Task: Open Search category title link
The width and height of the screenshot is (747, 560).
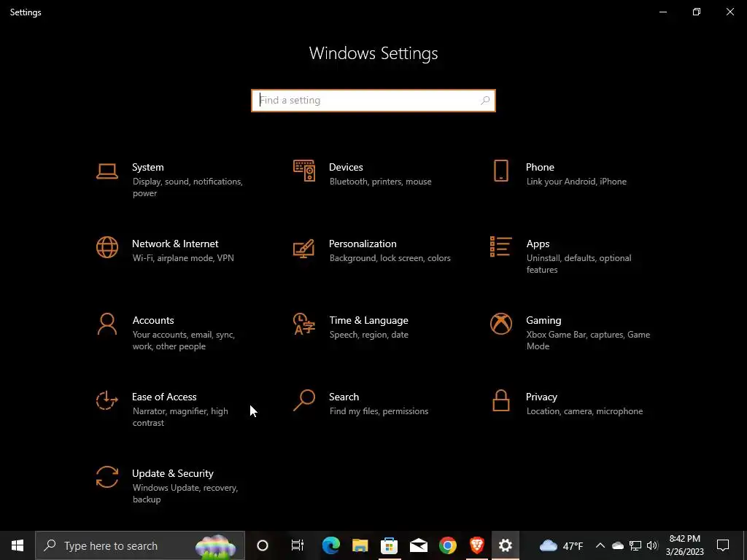Action: click(x=344, y=397)
